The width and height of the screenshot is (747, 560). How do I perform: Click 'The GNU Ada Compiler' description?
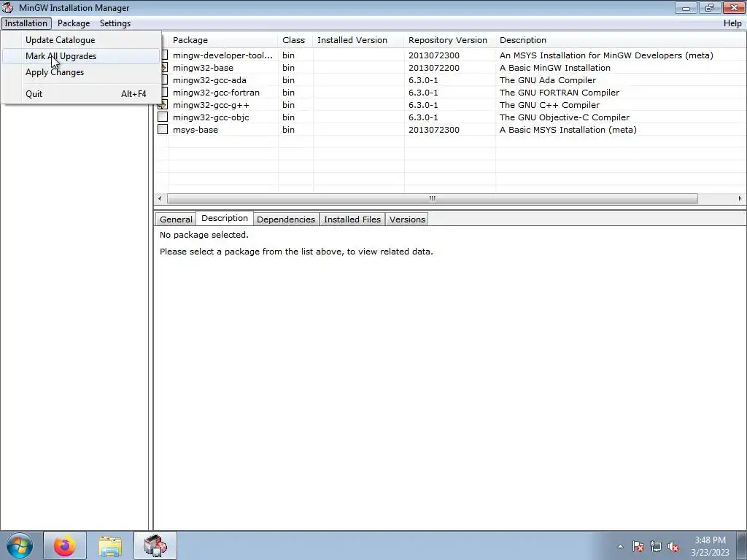click(547, 80)
